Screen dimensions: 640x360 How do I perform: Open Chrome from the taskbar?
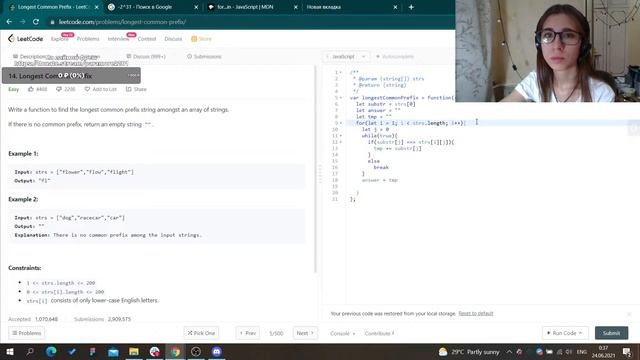click(x=175, y=351)
